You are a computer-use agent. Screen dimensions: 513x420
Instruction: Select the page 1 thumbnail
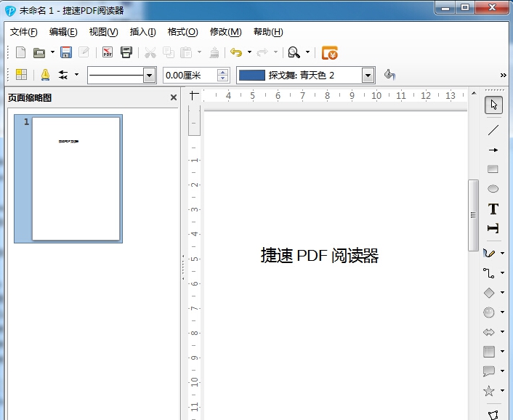68,179
